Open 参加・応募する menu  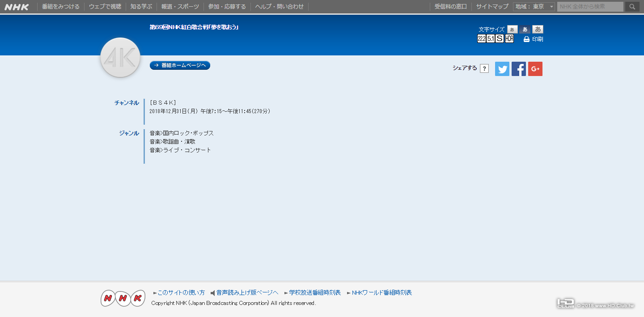(x=227, y=7)
